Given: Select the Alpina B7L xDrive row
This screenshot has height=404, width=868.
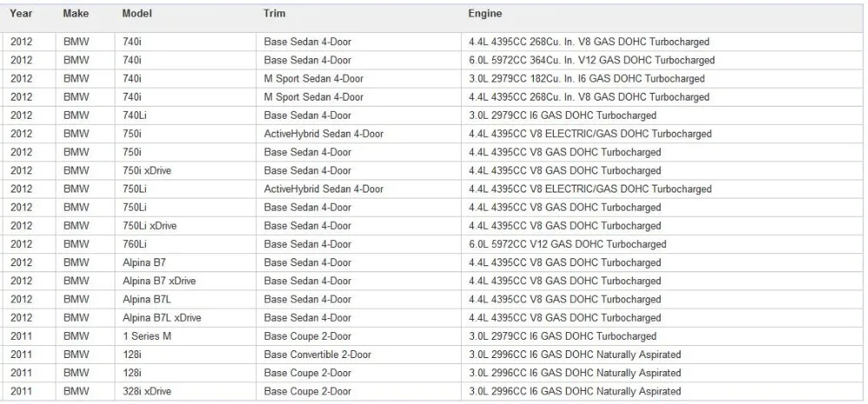Looking at the screenshot, I should (431, 318).
